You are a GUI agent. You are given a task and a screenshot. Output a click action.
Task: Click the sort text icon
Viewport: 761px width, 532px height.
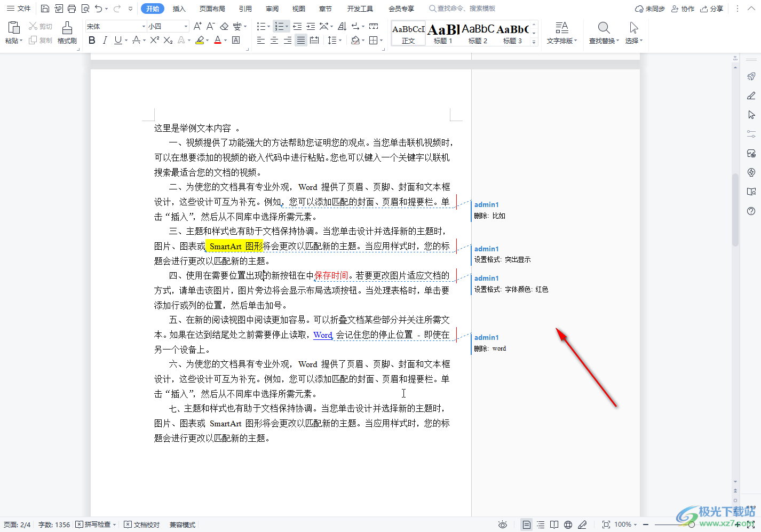[x=342, y=26]
